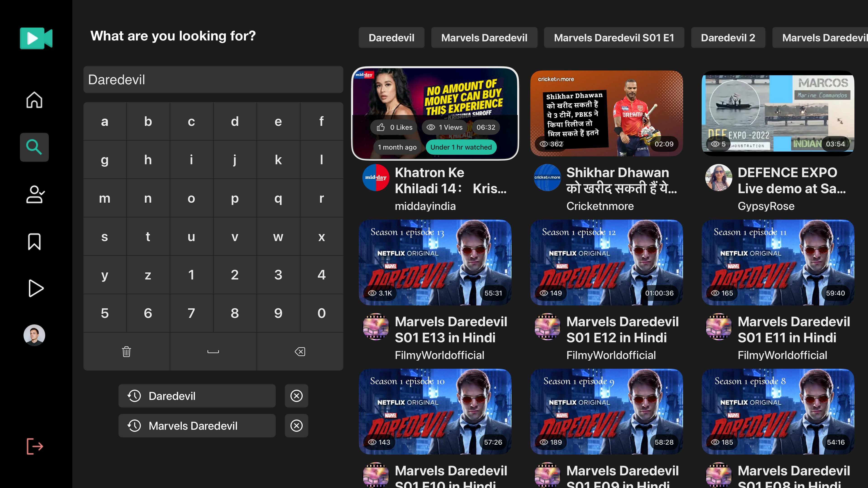Open Khatron Ke Khiladi 14 thumbnail
Image resolution: width=868 pixels, height=488 pixels.
click(435, 113)
